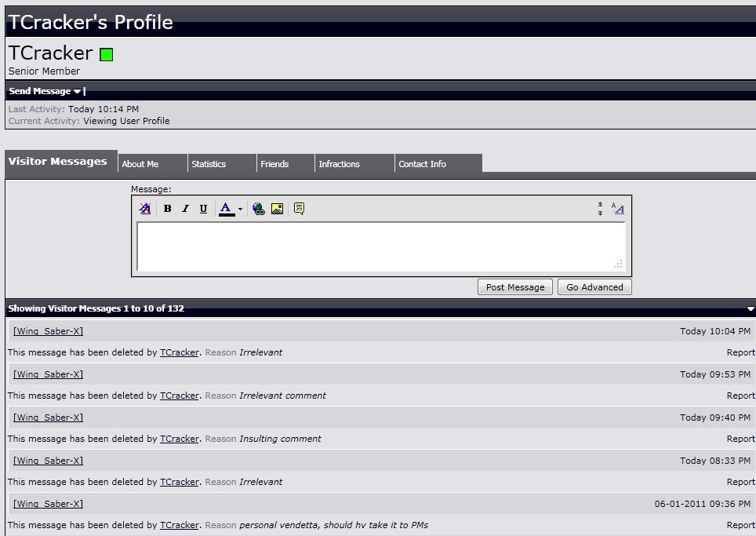Click TCracker link in 'personal vendetta' row
This screenshot has height=536, width=756.
[180, 525]
